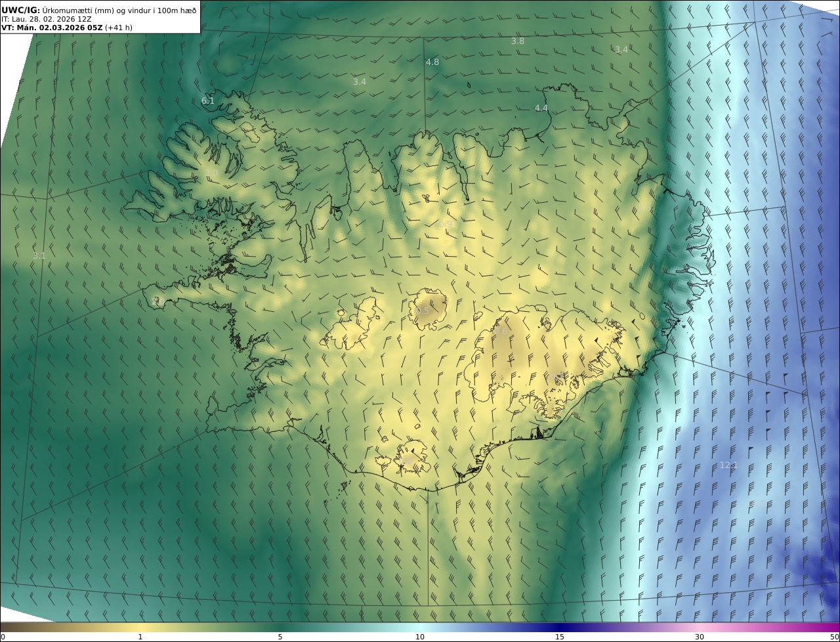Click the 6.1 value near Westfjords
This screenshot has height=642, width=840.
tap(208, 100)
